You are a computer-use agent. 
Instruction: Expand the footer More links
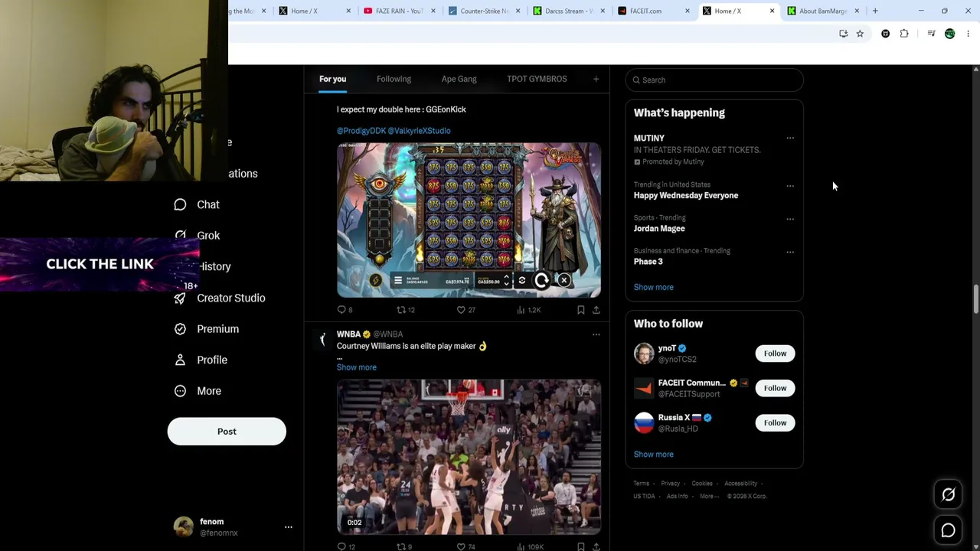[x=709, y=496]
